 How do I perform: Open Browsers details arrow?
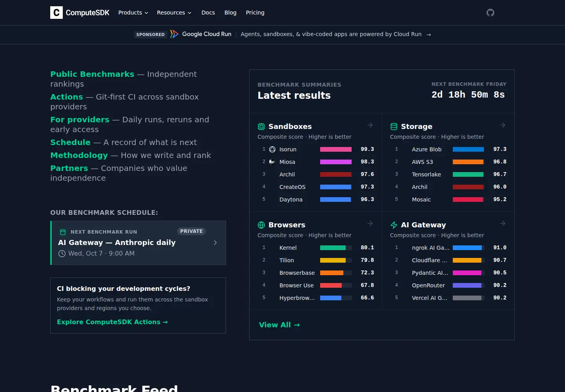370,223
